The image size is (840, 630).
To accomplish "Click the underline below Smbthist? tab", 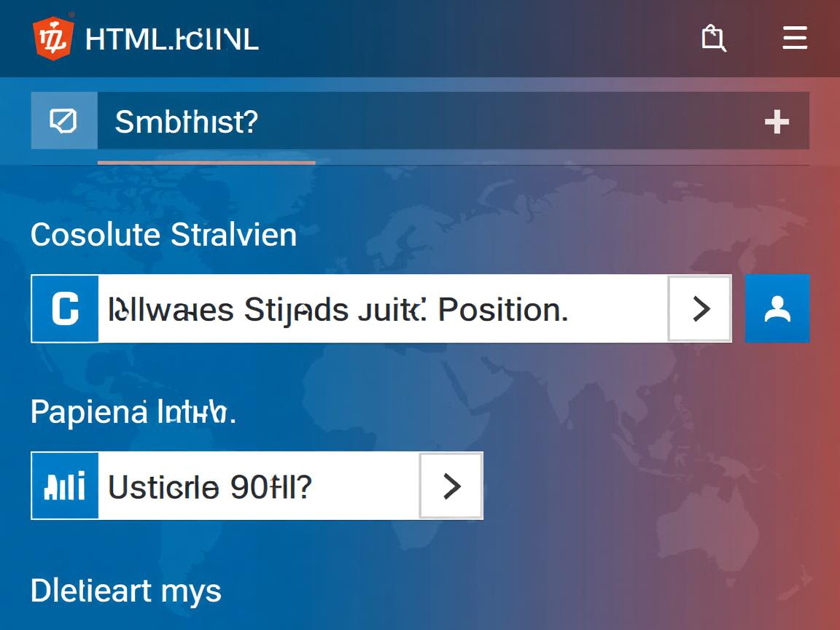I will tap(206, 163).
